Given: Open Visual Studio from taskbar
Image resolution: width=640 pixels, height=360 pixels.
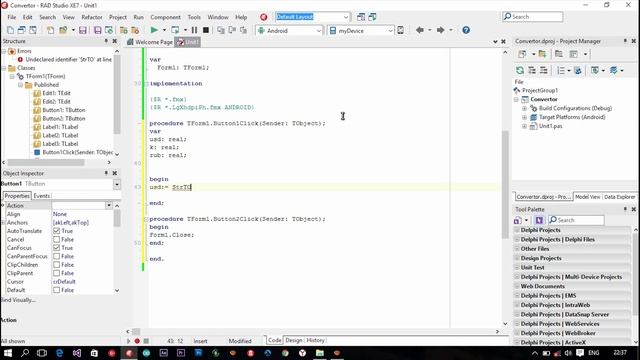Looking at the screenshot, I should click(x=77, y=353).
